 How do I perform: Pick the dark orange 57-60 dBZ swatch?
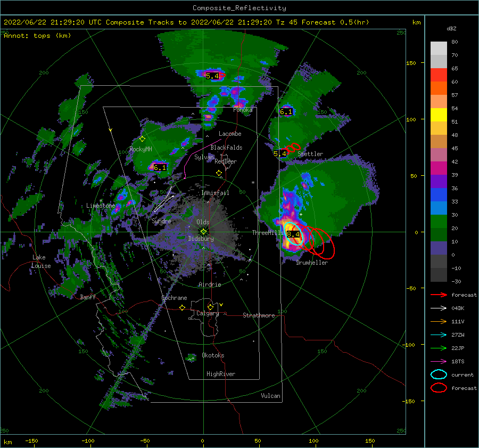pos(439,88)
